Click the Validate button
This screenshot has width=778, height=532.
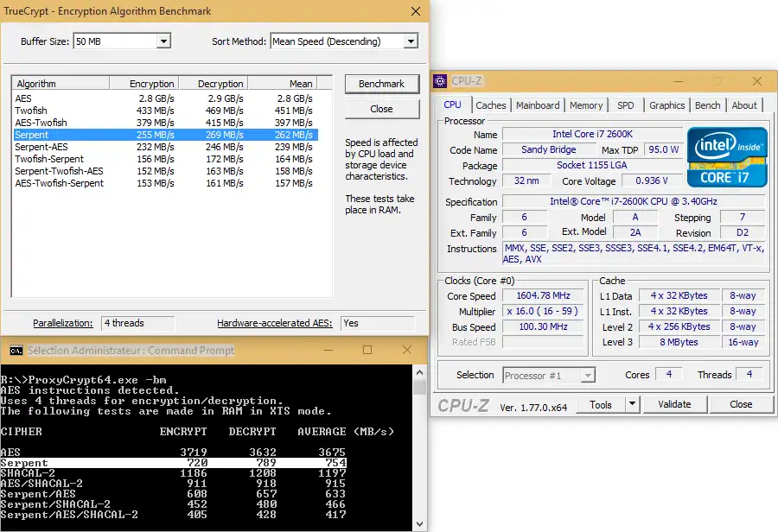click(x=674, y=404)
